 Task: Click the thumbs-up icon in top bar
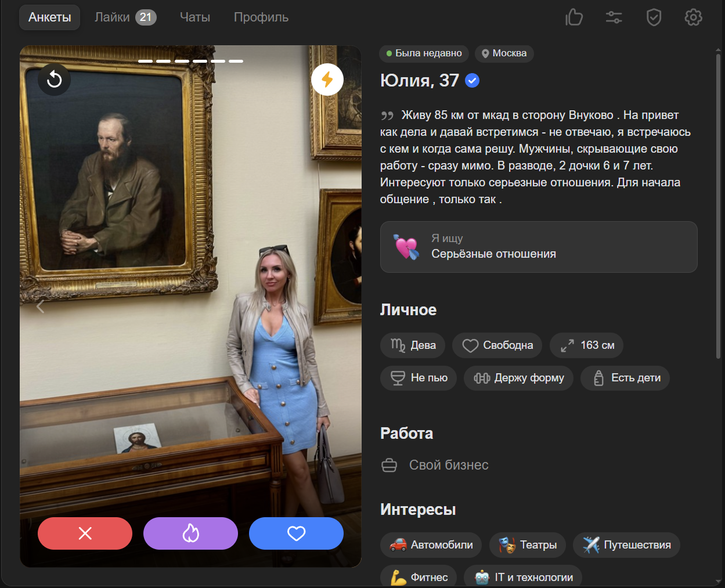pos(574,17)
